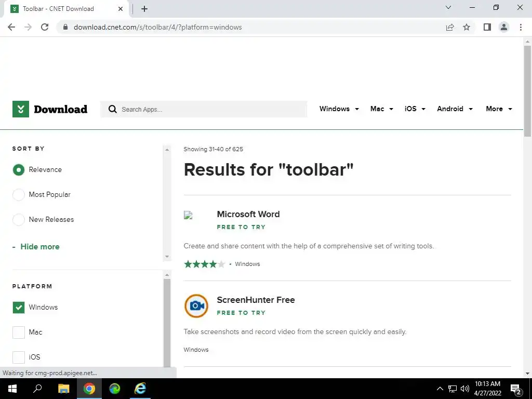This screenshot has width=532, height=399.
Task: Go back with the browser back arrow
Action: pos(11,27)
